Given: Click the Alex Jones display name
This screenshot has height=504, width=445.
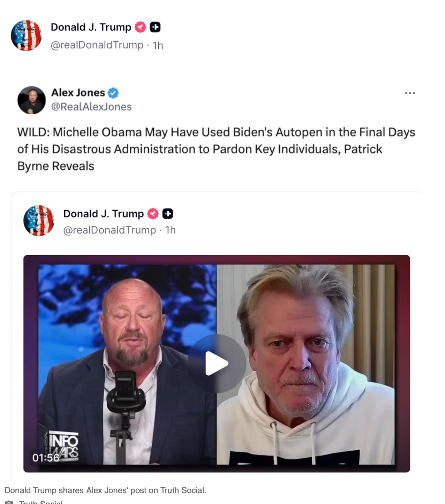Looking at the screenshot, I should [x=78, y=93].
